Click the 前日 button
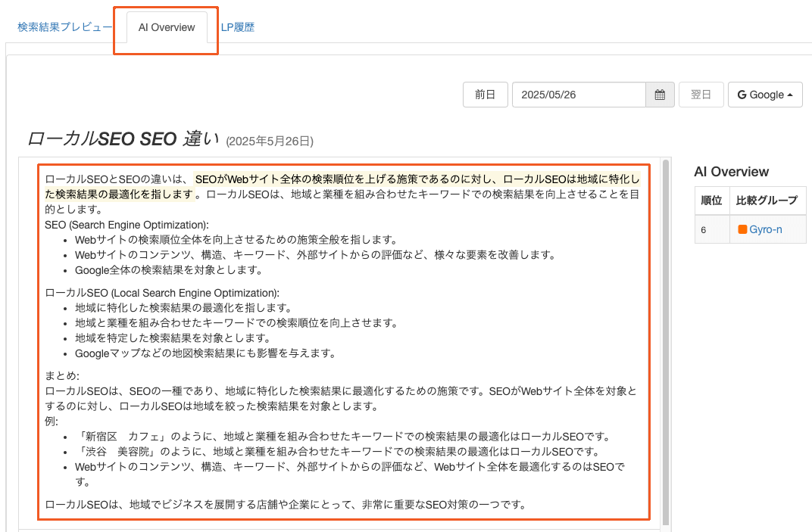Viewport: 812px width, 532px height. [x=486, y=95]
